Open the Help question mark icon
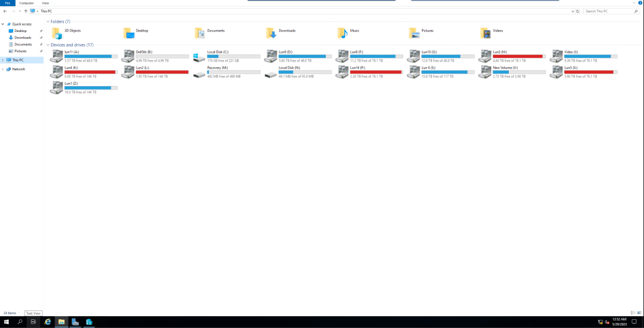 click(x=640, y=3)
